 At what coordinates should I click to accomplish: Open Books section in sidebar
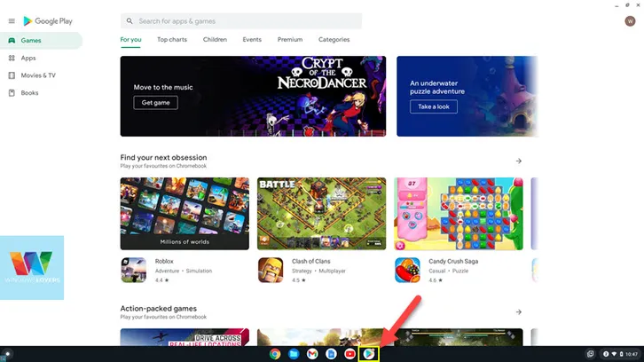pyautogui.click(x=29, y=92)
